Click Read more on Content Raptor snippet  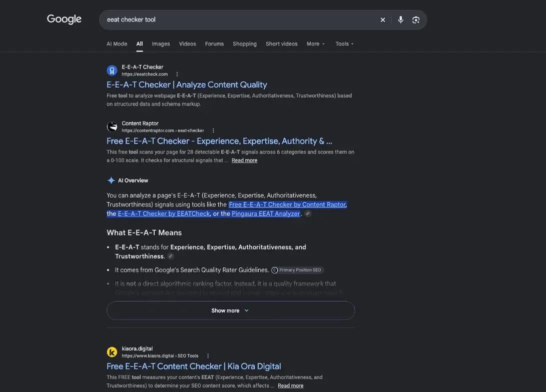point(244,160)
